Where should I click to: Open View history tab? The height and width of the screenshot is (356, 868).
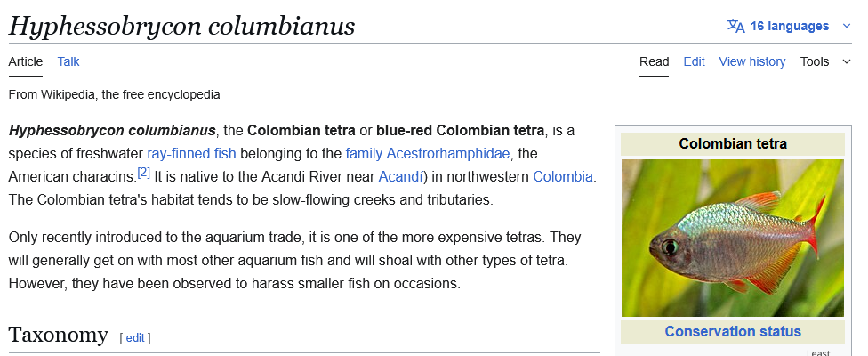point(751,61)
